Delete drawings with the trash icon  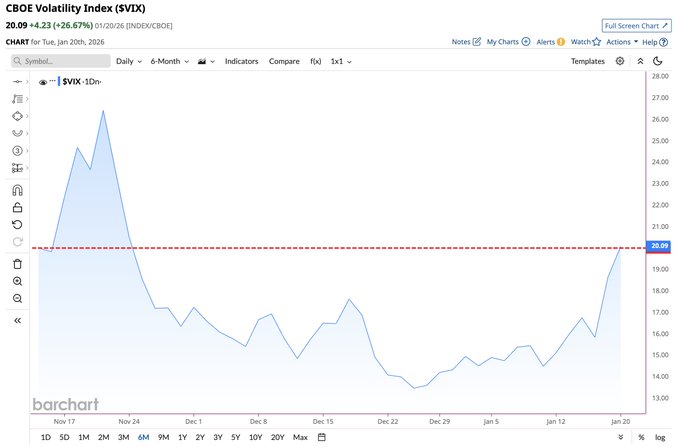(x=17, y=264)
